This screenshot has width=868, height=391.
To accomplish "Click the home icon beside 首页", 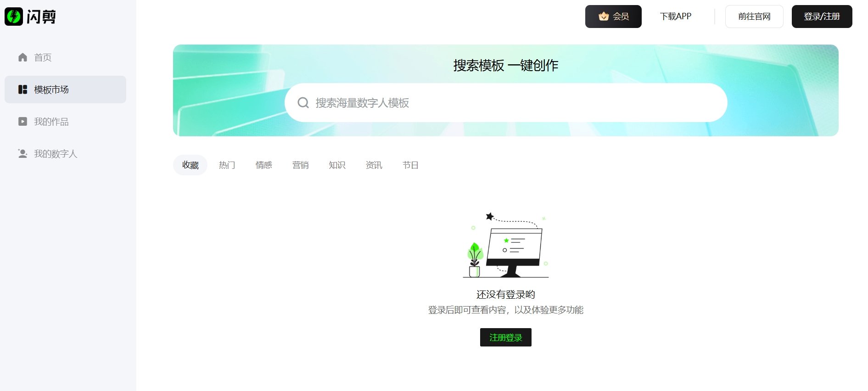I will (x=22, y=57).
